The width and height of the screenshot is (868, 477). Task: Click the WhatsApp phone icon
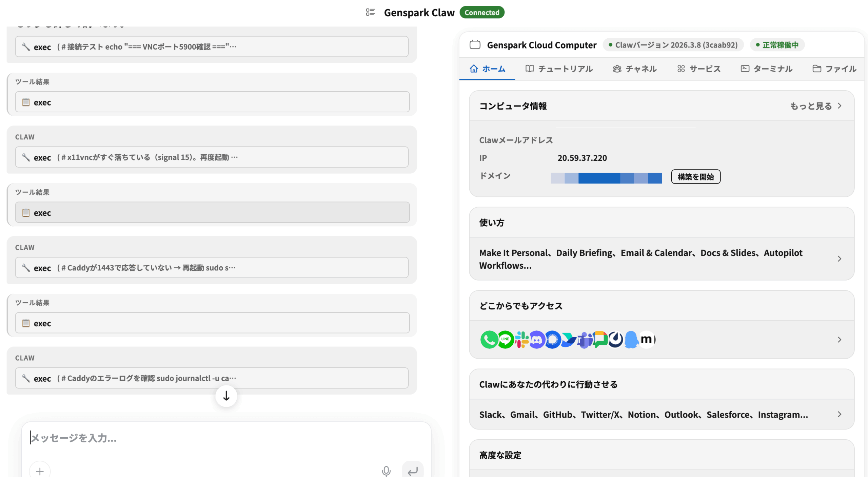489,339
